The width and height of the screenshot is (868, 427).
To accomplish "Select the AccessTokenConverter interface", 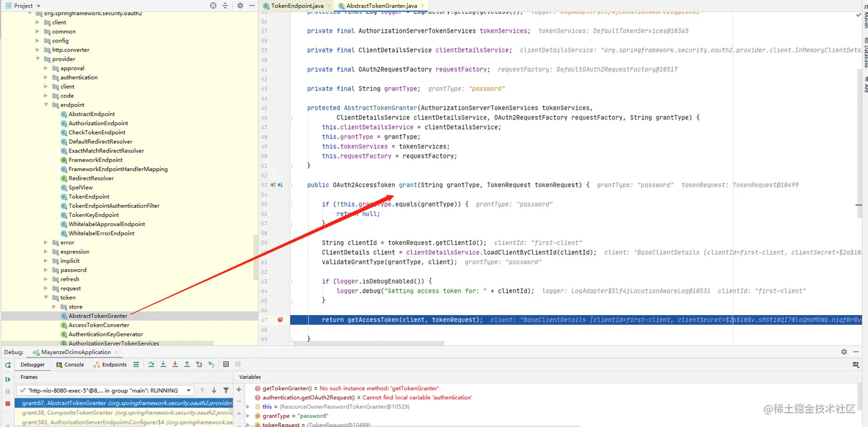I will click(99, 325).
